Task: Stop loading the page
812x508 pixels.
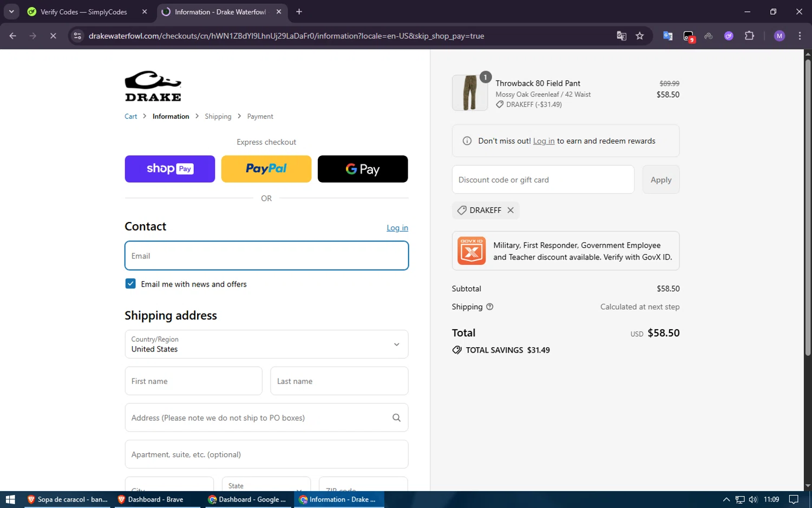Action: [x=53, y=36]
